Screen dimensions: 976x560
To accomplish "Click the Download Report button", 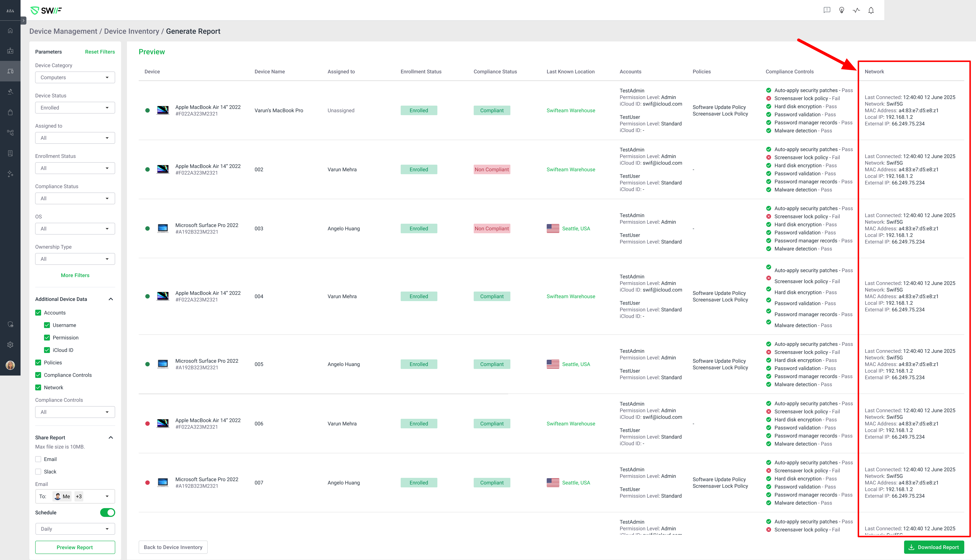I will click(934, 548).
